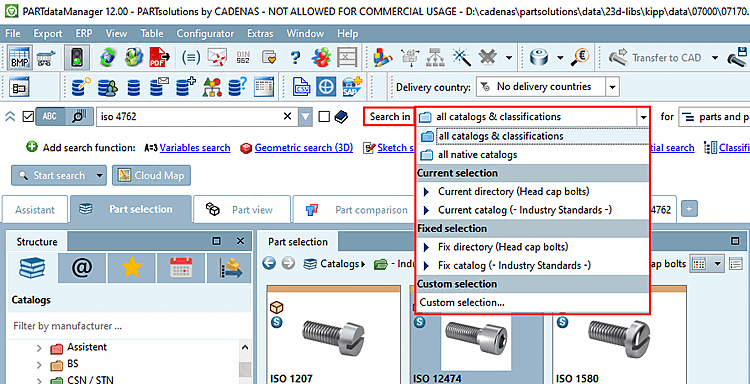Expand the Assistent catalog tree node
750x384 pixels.
(x=40, y=348)
